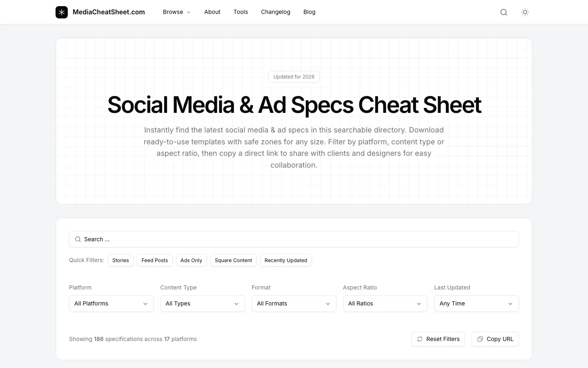Click the copy icon in Copy URL
The image size is (588, 368).
480,339
